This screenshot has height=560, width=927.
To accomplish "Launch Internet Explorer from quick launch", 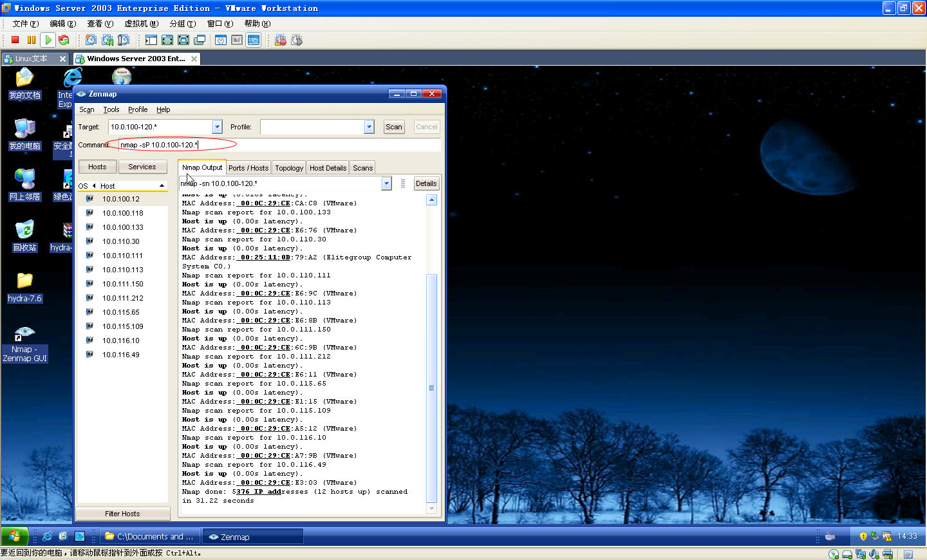I will (48, 536).
